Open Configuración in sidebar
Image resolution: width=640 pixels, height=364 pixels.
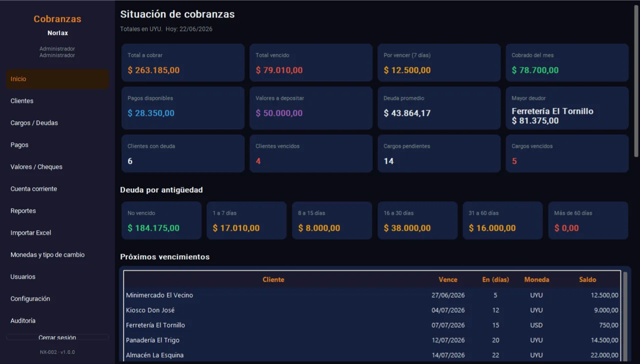coord(57,299)
